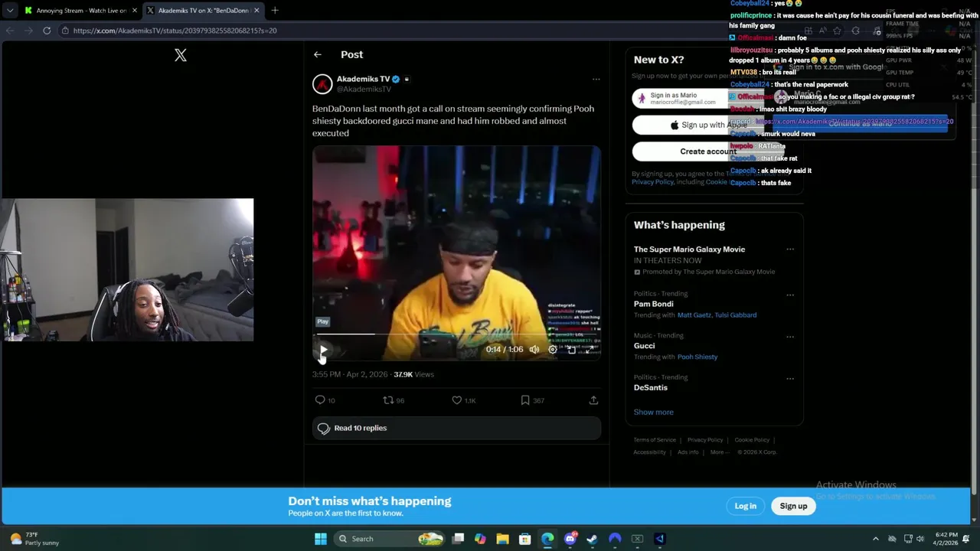Play the video in the post
The height and width of the screenshot is (551, 980).
[322, 350]
